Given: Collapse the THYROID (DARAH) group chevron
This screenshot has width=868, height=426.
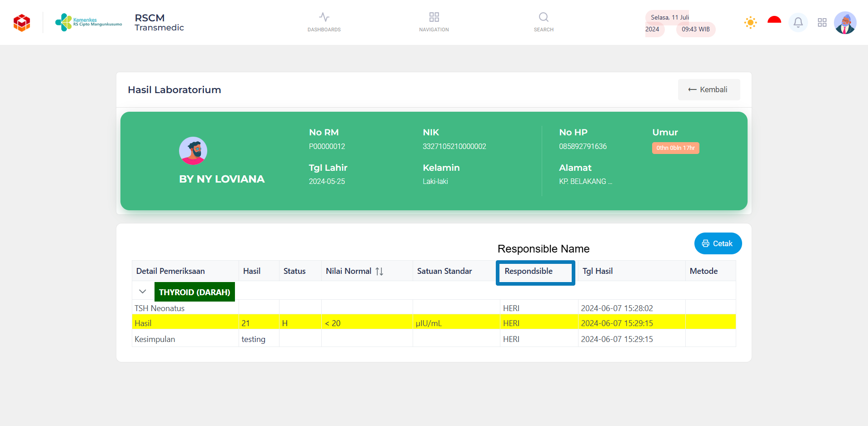Looking at the screenshot, I should pyautogui.click(x=143, y=292).
